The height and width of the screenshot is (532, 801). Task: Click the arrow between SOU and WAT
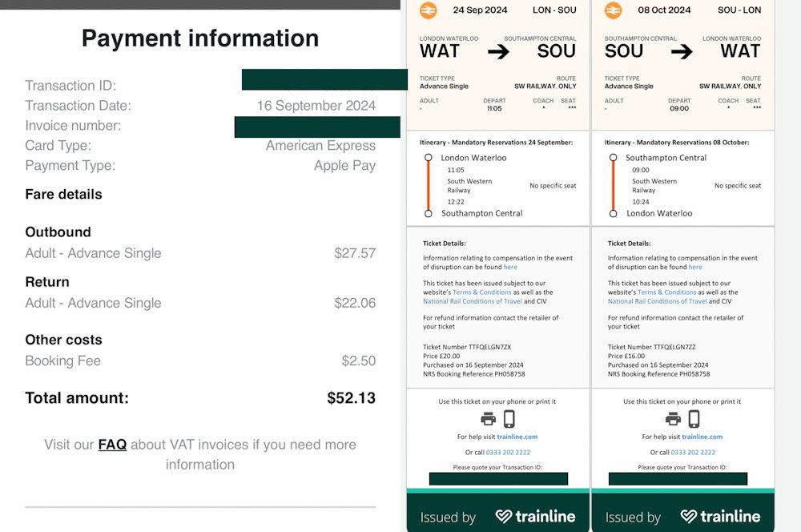[x=682, y=52]
